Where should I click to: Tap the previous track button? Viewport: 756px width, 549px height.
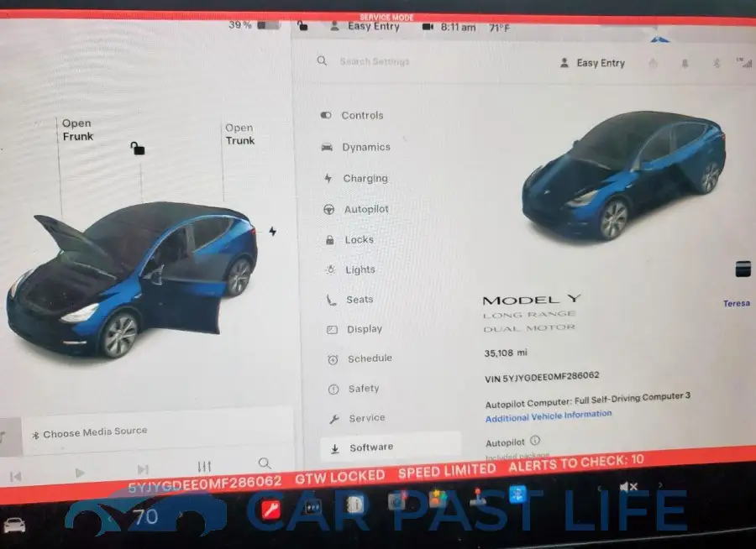tap(15, 477)
